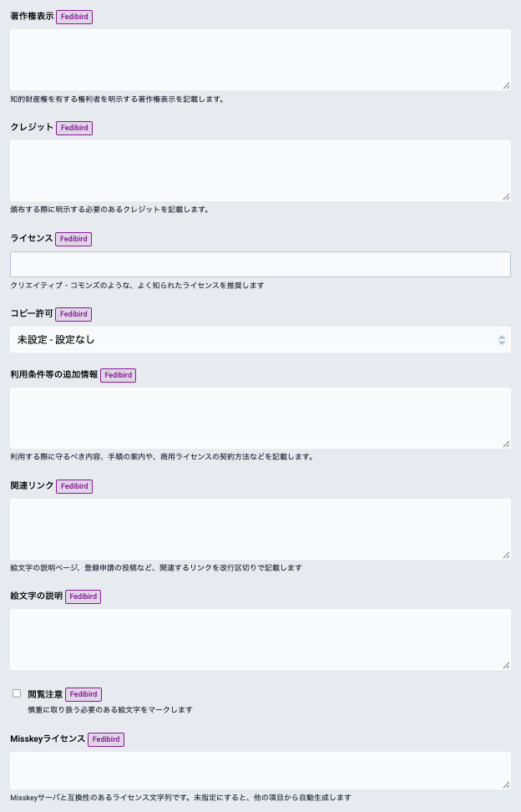
Task: Click the Fedibird badge beside ライセンス
Action: tap(73, 239)
